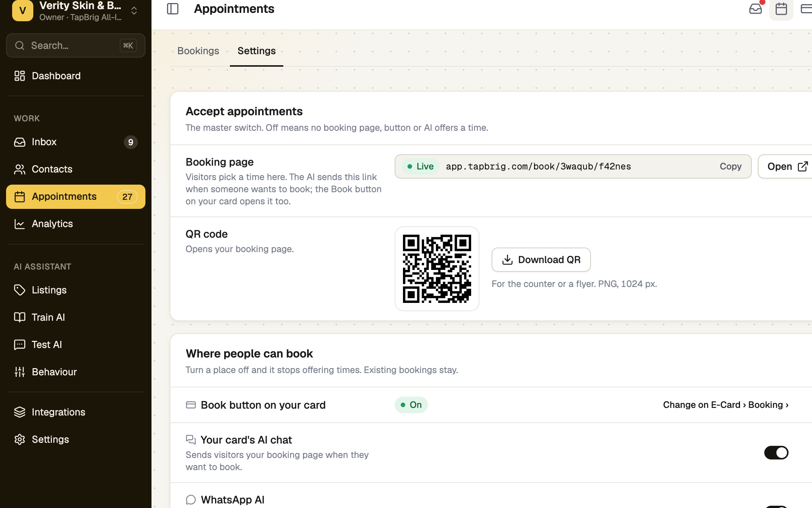Open Analytics page

coord(76,224)
